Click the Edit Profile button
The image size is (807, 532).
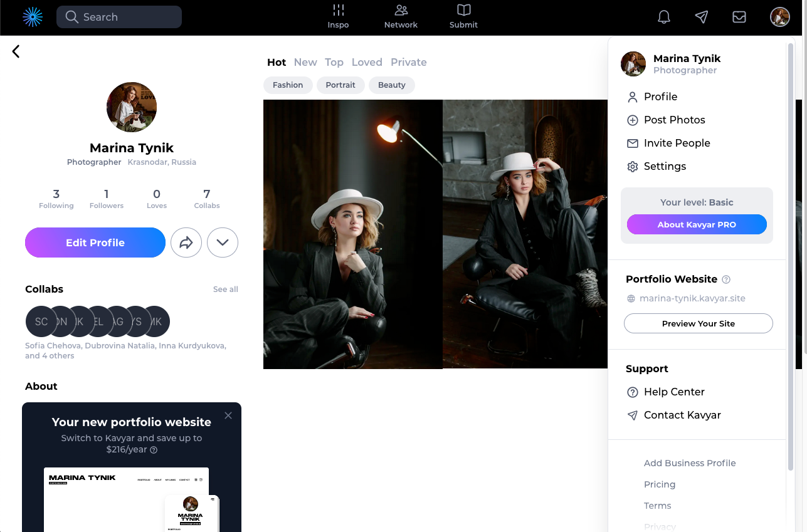coord(95,243)
